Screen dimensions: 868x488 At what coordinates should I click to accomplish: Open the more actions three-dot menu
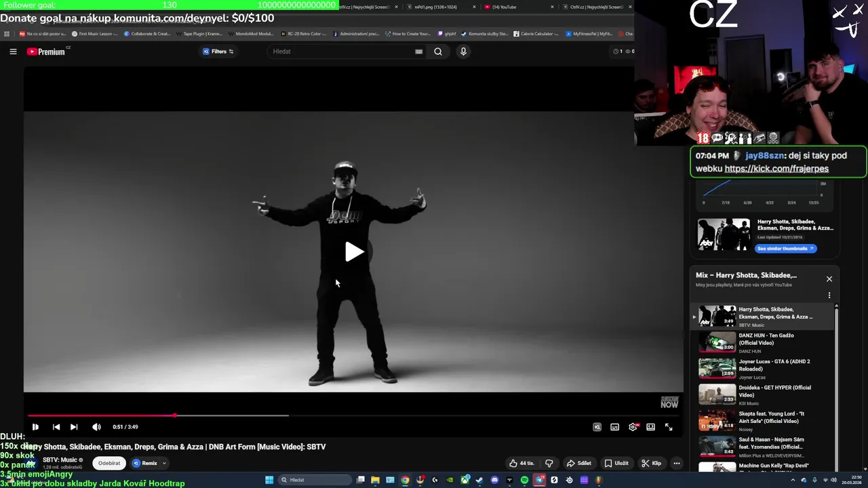(x=676, y=464)
